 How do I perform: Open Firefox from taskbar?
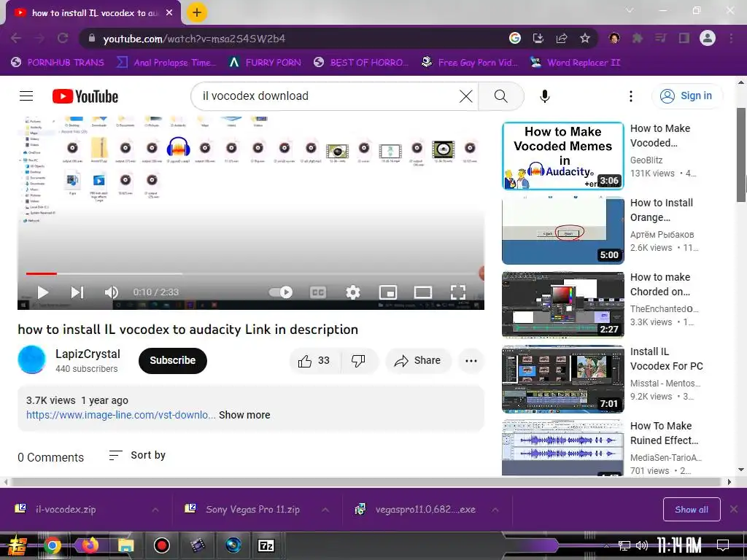(88, 545)
